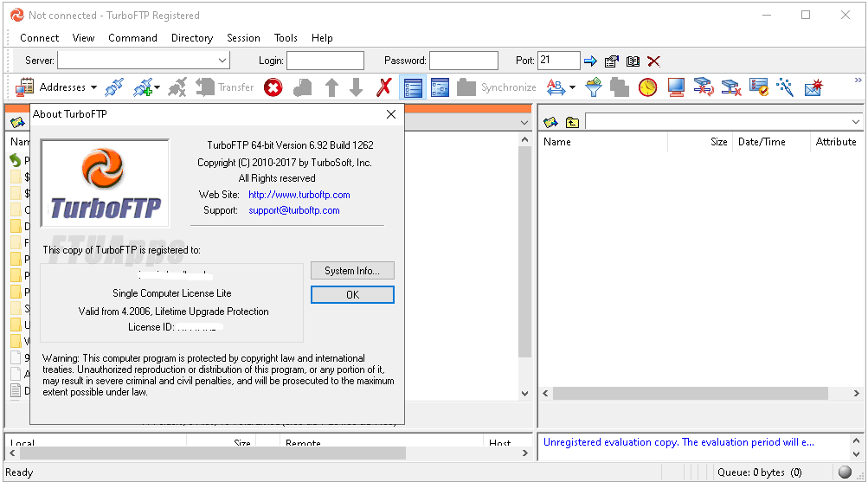Click the plug with green plus icon
The height and width of the screenshot is (482, 868).
tap(143, 87)
